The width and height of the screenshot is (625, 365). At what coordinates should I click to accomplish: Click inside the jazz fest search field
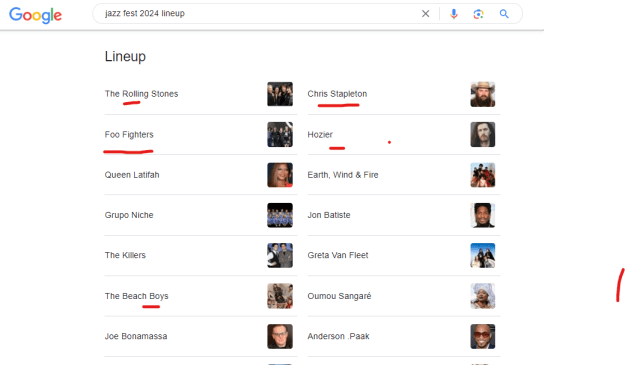(259, 14)
